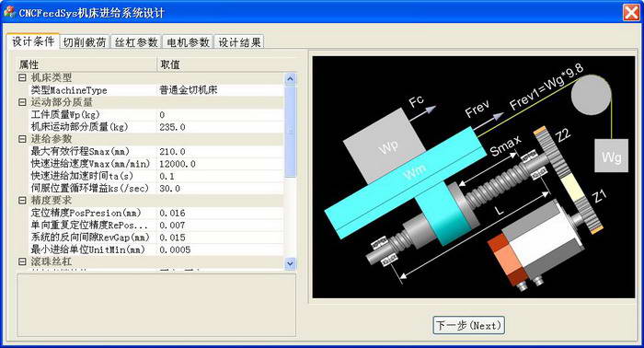Click the 属性 column header

(x=86, y=64)
